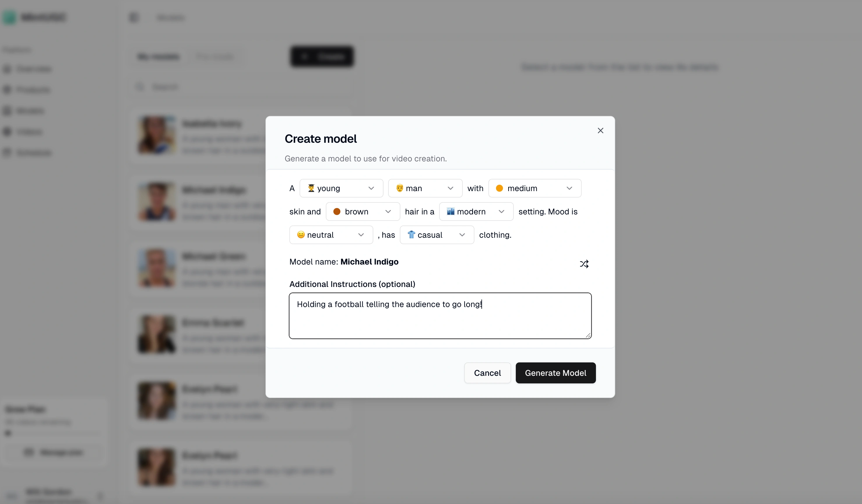This screenshot has width=862, height=504.
Task: Open the man gender dropdown
Action: point(425,188)
